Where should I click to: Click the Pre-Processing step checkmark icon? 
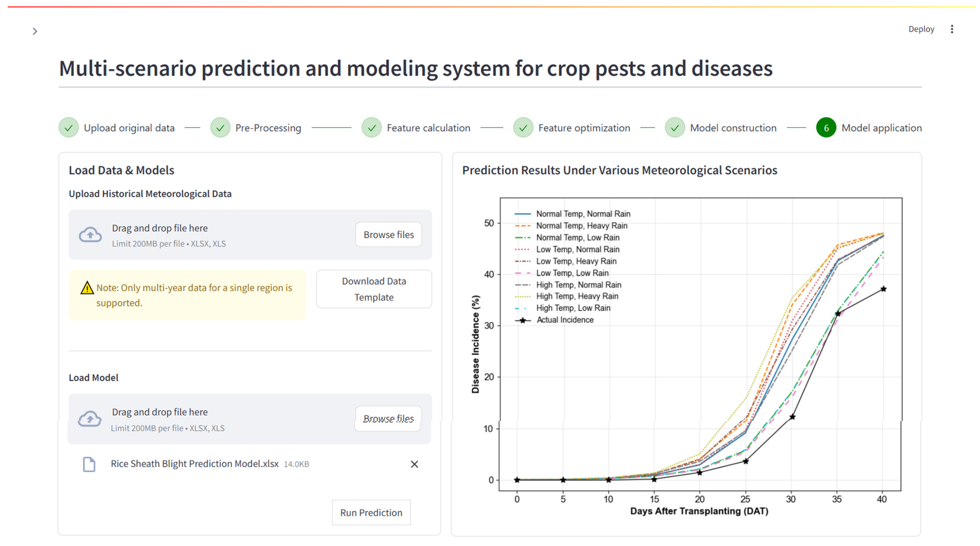pos(220,128)
